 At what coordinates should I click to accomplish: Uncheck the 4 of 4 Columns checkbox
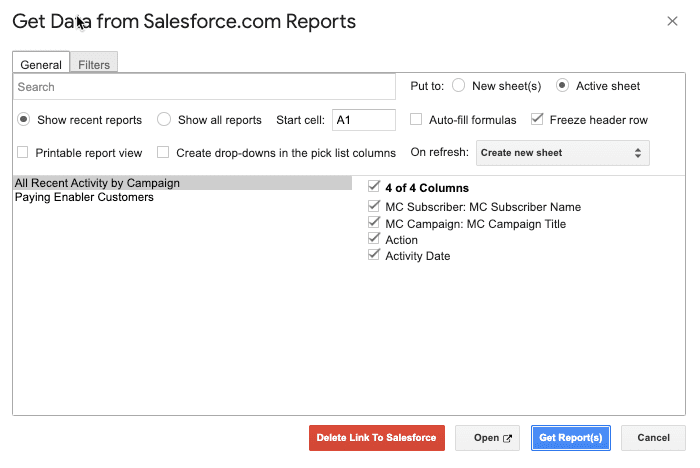tap(374, 187)
